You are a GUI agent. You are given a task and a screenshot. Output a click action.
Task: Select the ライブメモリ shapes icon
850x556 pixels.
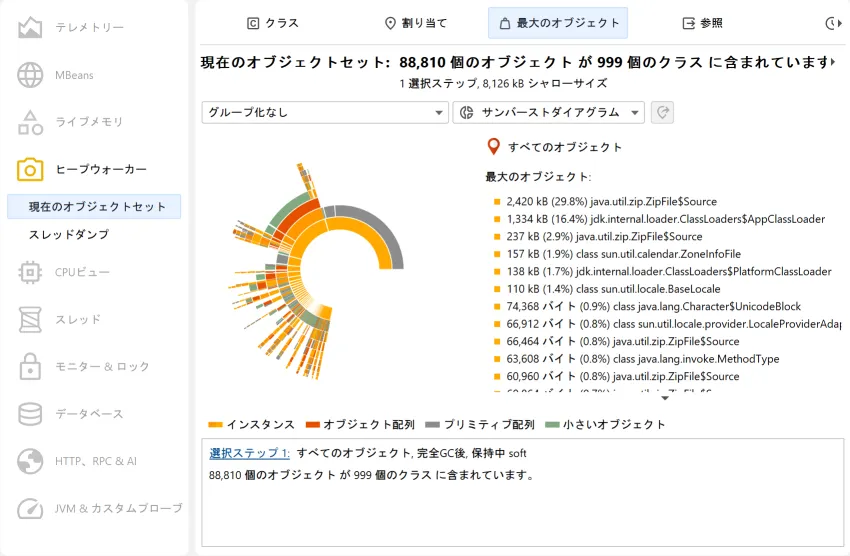tap(30, 122)
